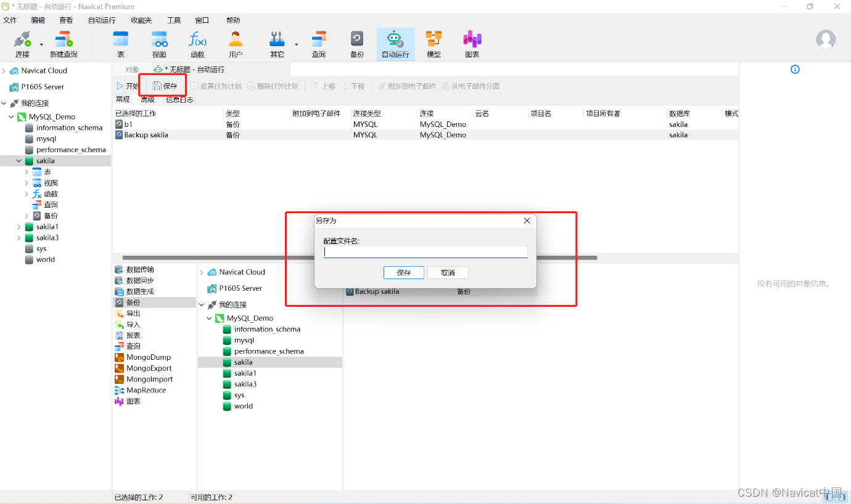Collapse the sakila database node in the sidebar
851x504 pixels.
coord(19,161)
